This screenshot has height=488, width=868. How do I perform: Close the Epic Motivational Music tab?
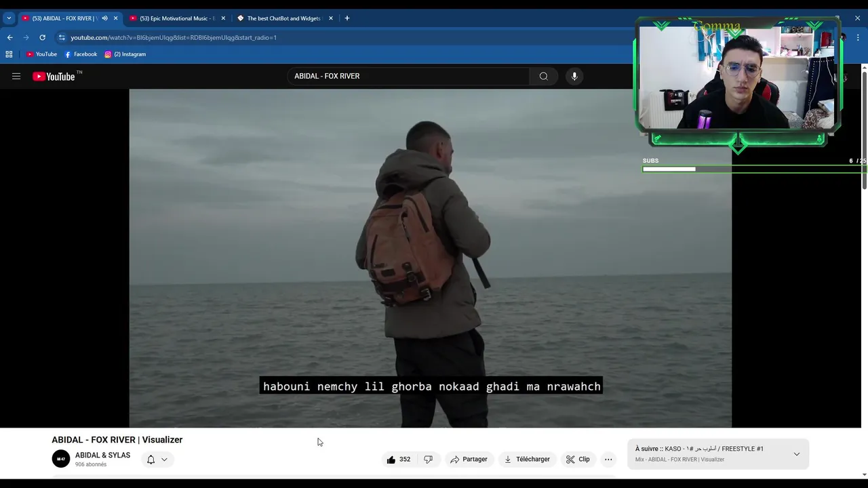[x=223, y=18]
